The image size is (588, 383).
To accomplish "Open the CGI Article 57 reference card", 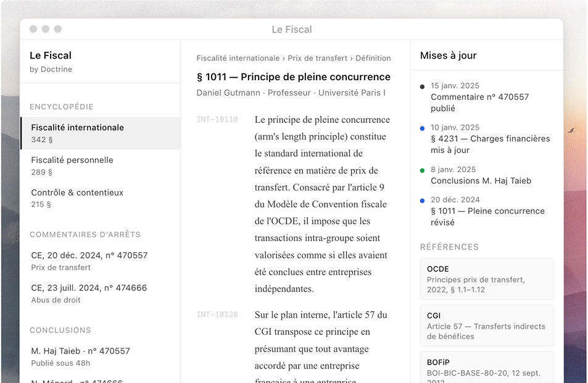I will pos(487,326).
